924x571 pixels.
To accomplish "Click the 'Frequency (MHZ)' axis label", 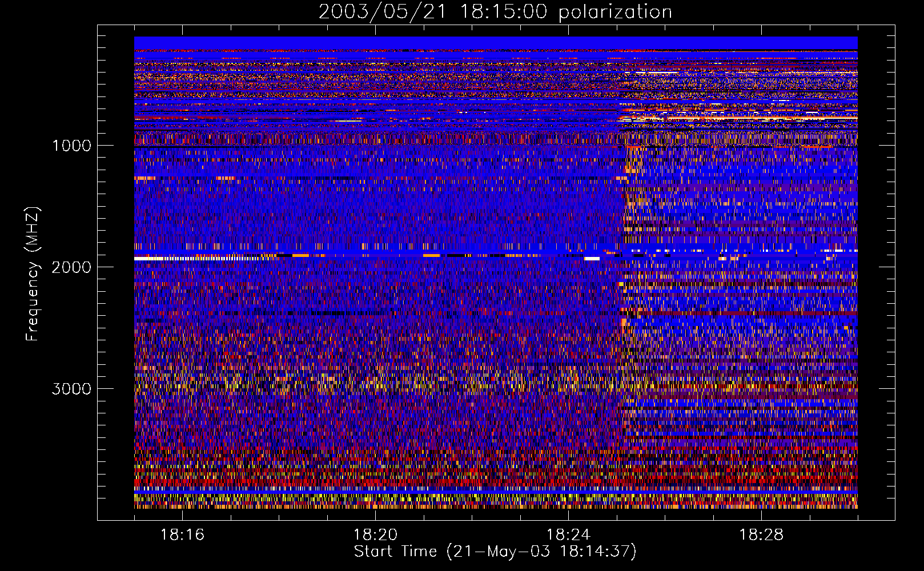I will pos(33,274).
